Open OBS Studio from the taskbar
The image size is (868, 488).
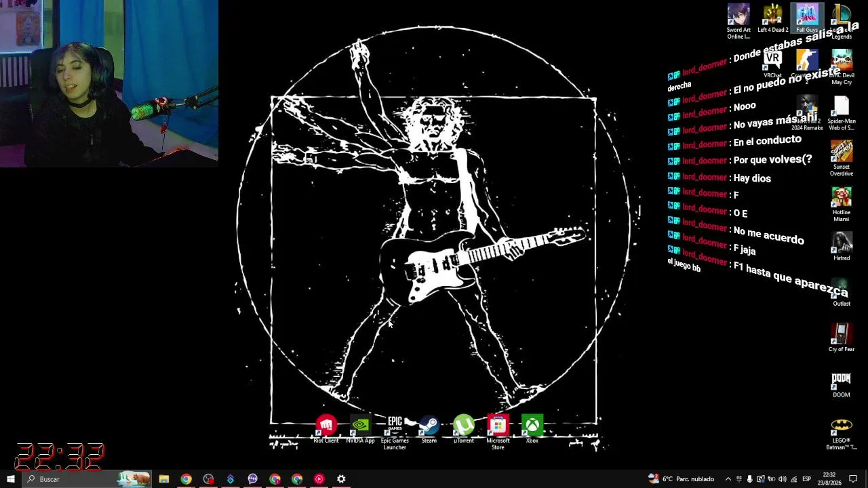(208, 479)
